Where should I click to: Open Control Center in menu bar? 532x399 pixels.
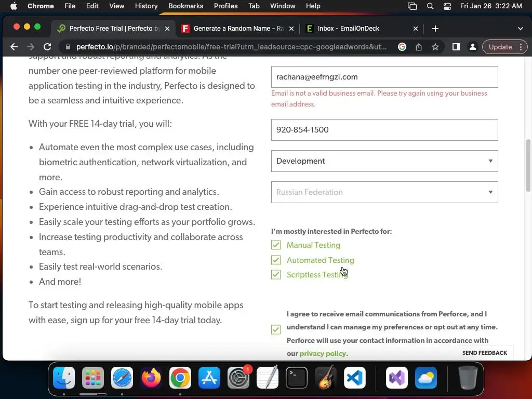[447, 6]
